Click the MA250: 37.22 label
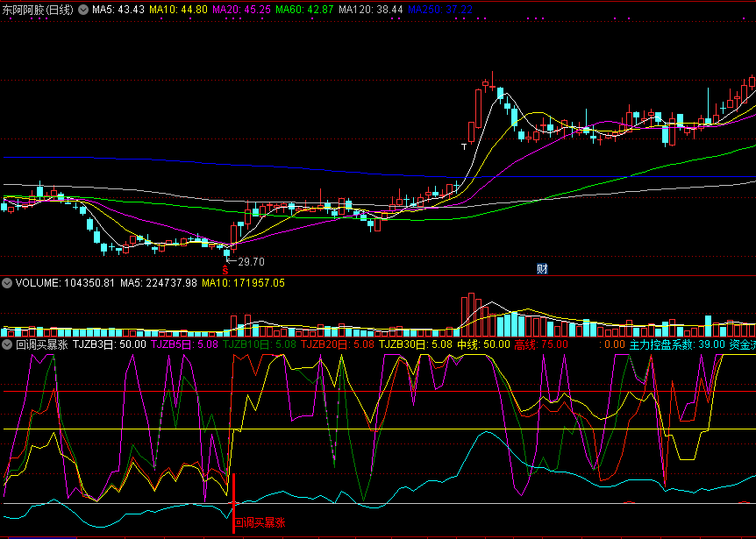This screenshot has height=539, width=756. coord(440,10)
